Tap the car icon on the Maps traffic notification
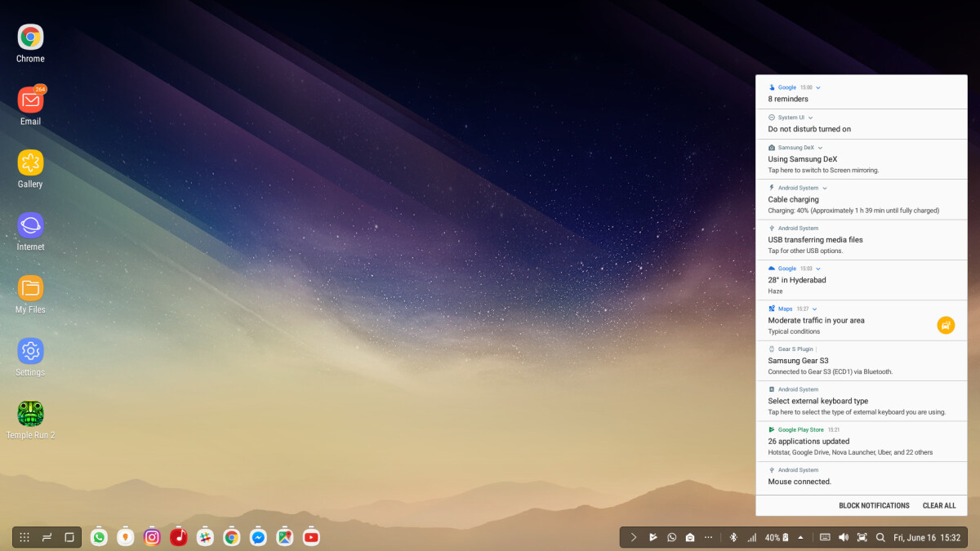The image size is (980, 551). pyautogui.click(x=946, y=325)
